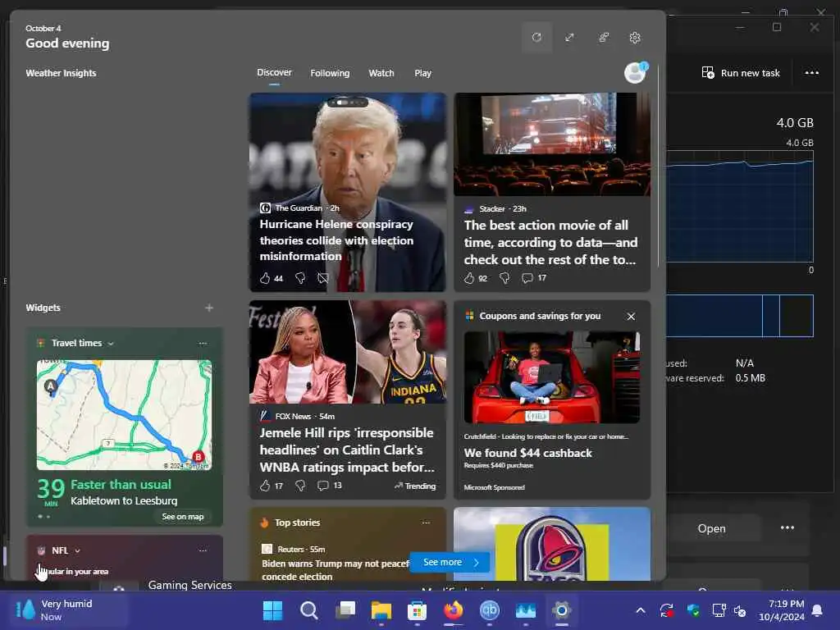840x630 pixels.
Task: Switch to Watch tab
Action: (x=381, y=73)
